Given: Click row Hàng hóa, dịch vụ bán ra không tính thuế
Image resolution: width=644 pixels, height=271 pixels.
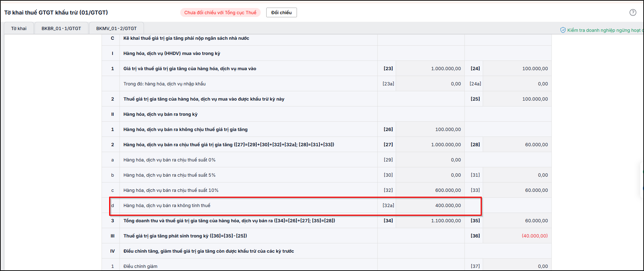Looking at the screenshot, I should pos(326,205).
